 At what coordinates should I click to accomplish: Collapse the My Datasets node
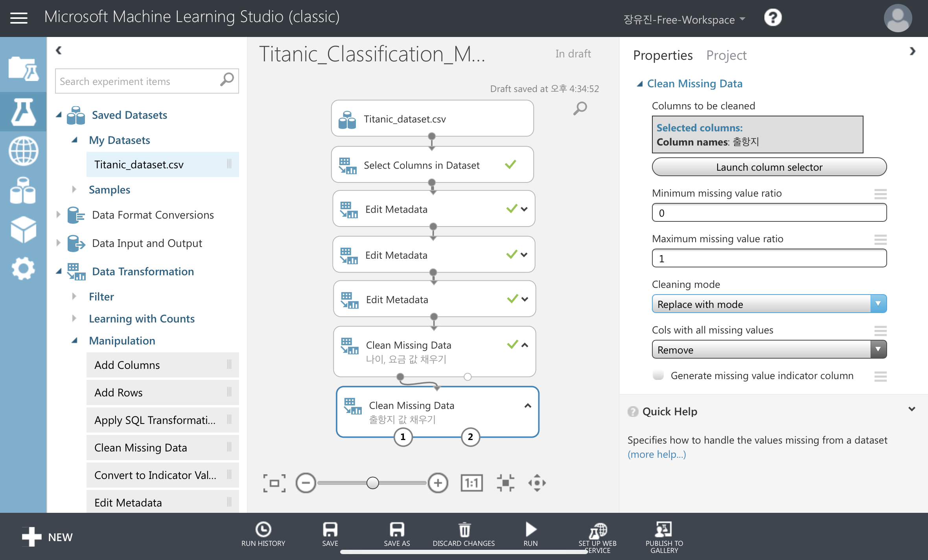[74, 140]
